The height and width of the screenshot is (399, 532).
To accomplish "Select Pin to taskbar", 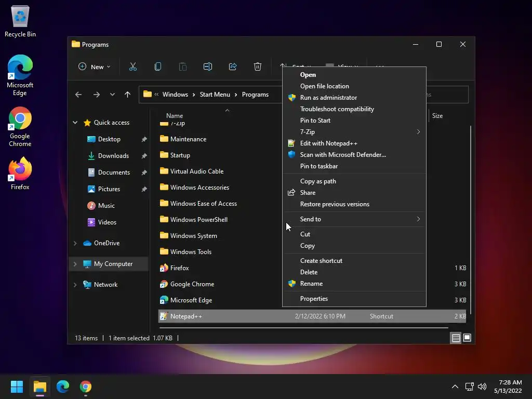I will [x=354, y=166].
